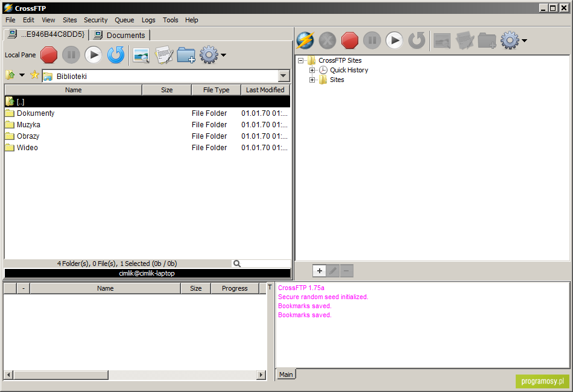This screenshot has height=392, width=573.
Task: Click the pencil edit site button
Action: [333, 271]
